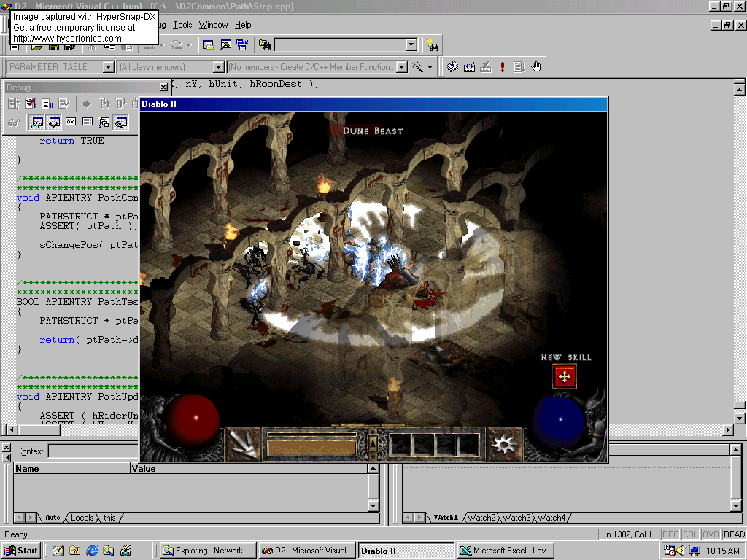
Task: Click Break Execution icon in Debug toolbar
Action: pos(47,104)
